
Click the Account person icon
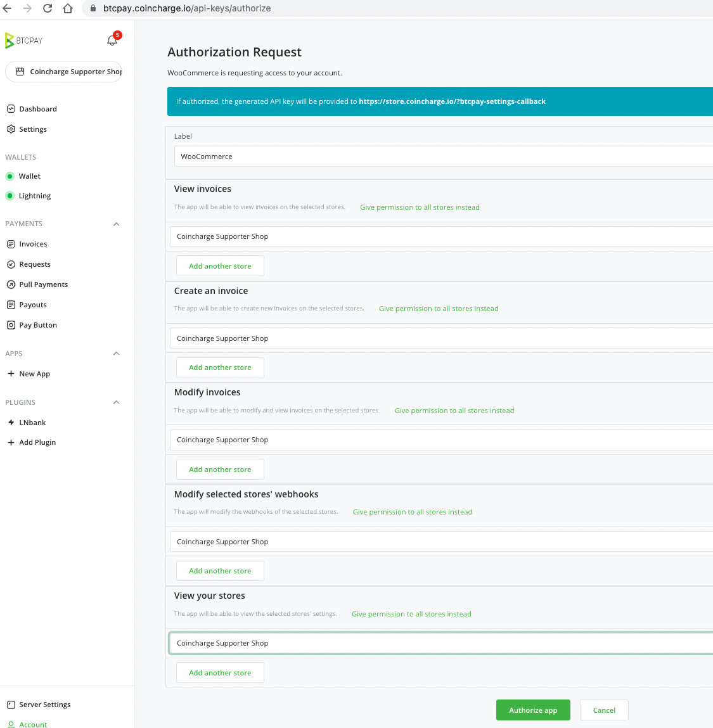pyautogui.click(x=11, y=724)
